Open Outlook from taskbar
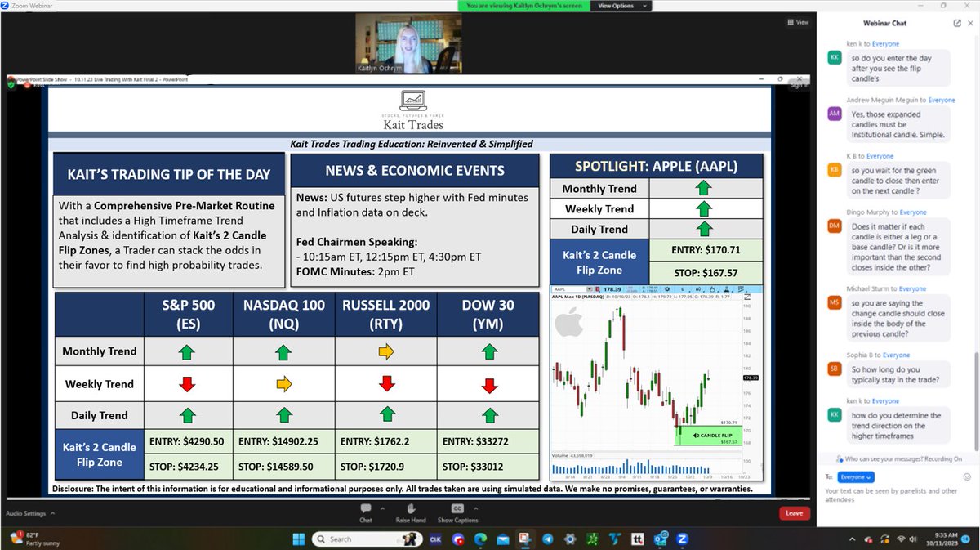Image resolution: width=980 pixels, height=550 pixels. coord(661,539)
